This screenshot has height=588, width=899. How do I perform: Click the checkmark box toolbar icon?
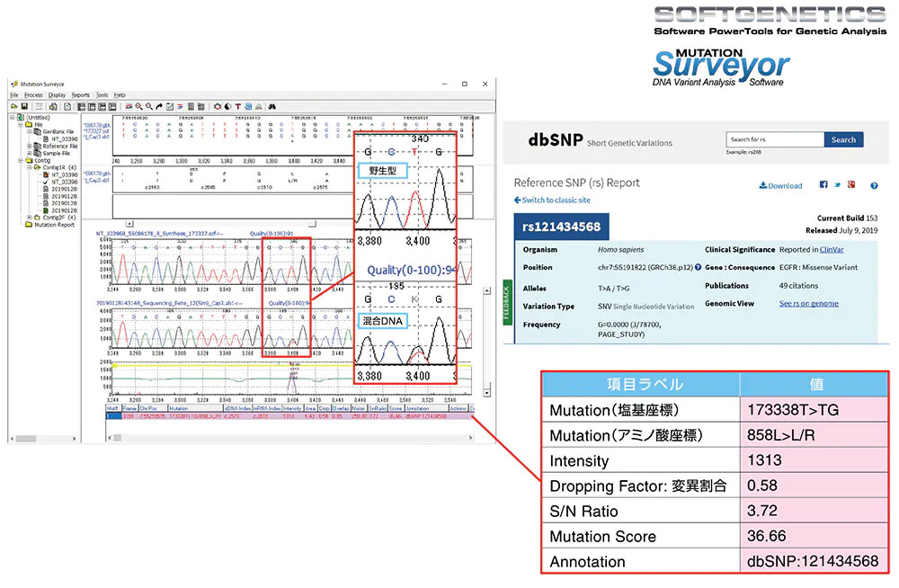point(170,107)
